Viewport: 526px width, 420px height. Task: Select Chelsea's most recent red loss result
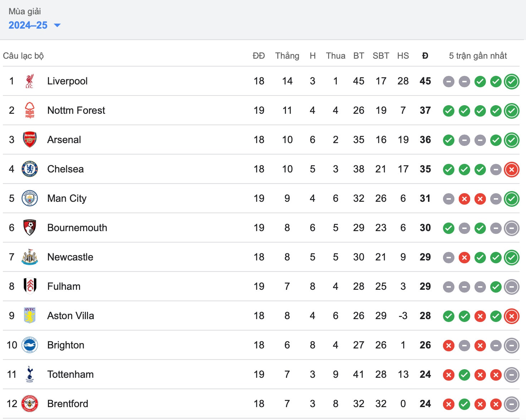pos(512,169)
